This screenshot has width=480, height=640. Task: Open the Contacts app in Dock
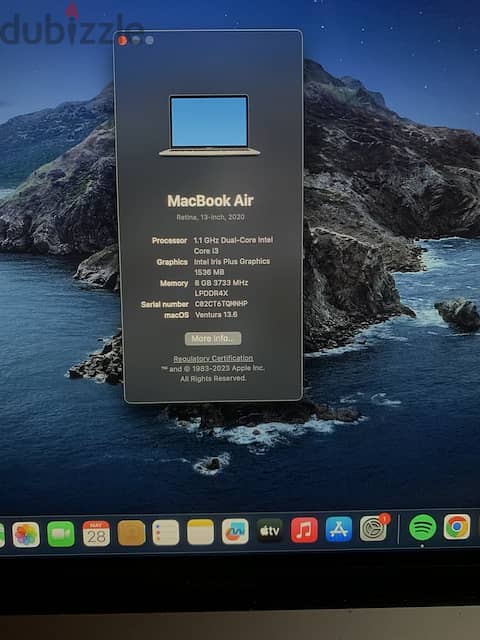coord(131,533)
